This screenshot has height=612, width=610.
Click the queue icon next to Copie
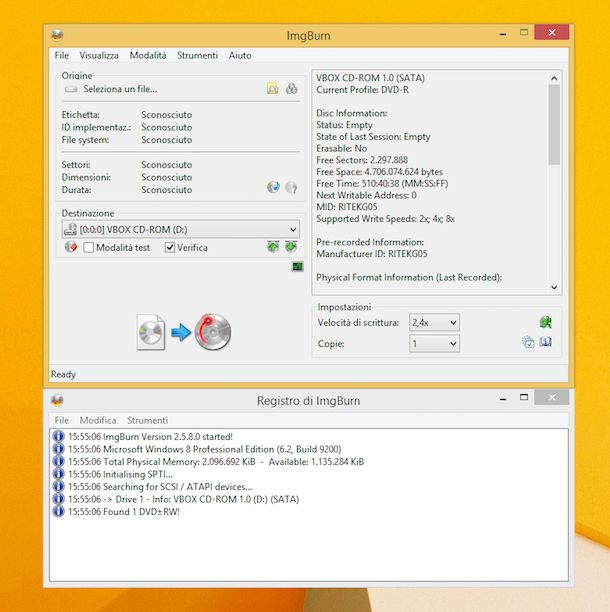(x=528, y=342)
